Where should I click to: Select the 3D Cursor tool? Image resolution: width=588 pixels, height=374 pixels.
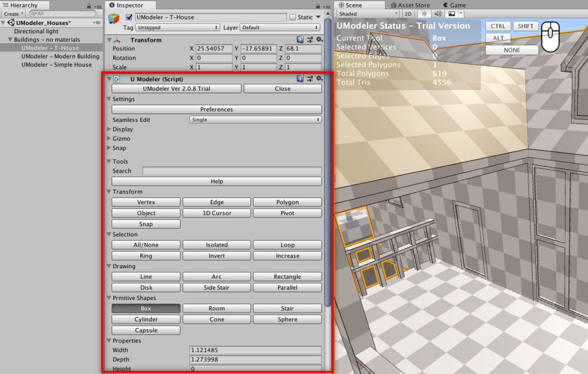216,213
